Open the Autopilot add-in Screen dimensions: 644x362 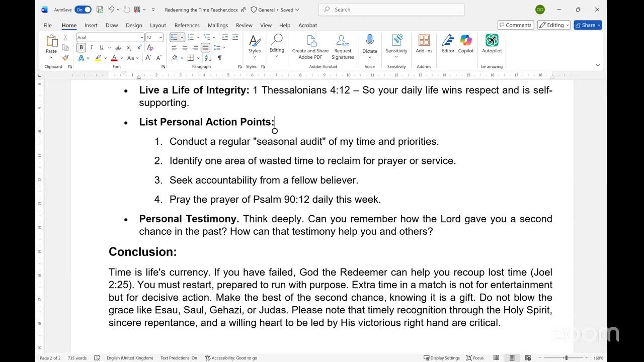tap(492, 44)
